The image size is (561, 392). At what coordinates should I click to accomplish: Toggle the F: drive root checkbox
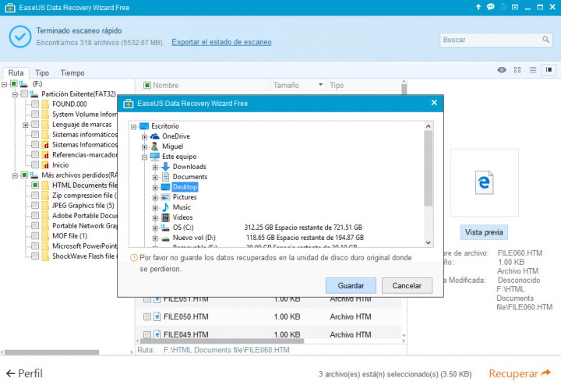(13, 83)
